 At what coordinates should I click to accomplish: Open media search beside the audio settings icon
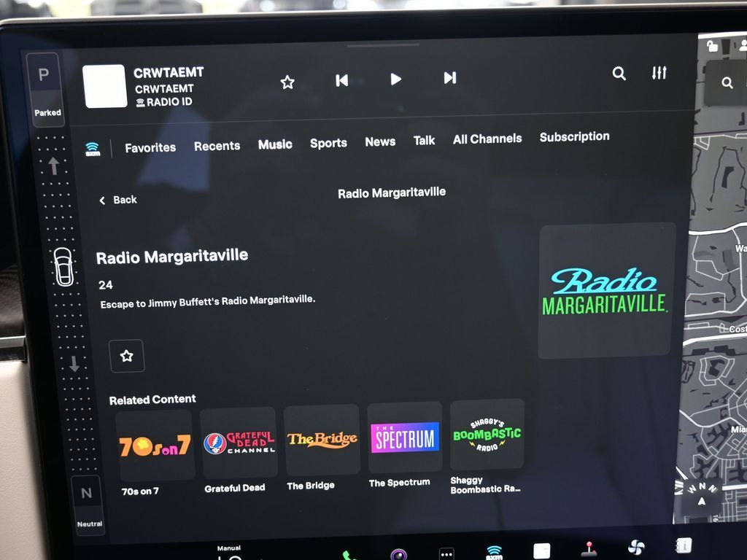[619, 74]
